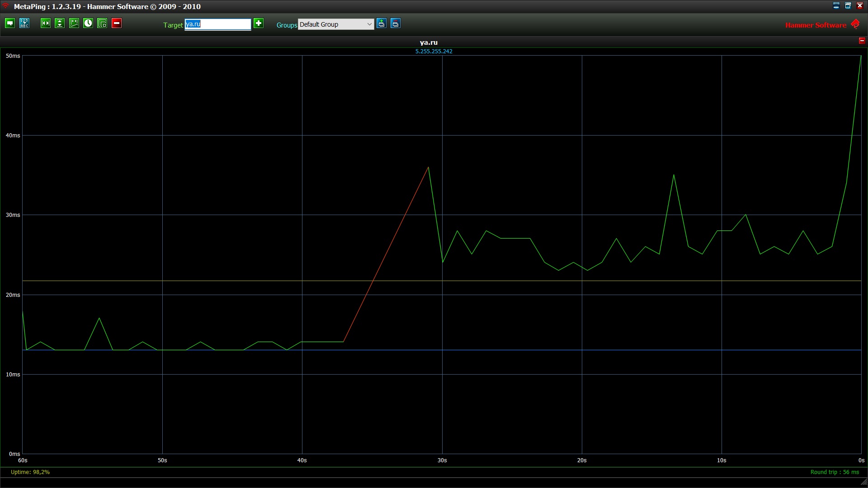868x488 pixels.
Task: Click into the Target input field
Action: coord(217,24)
